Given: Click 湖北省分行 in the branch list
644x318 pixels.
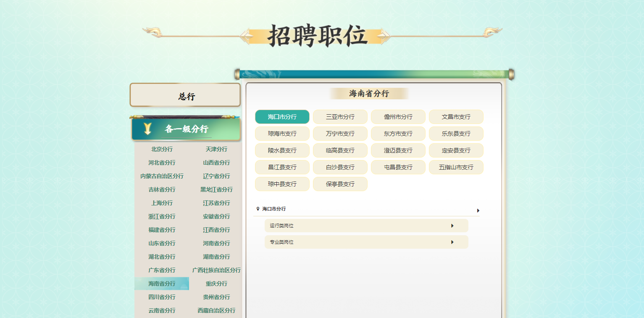Looking at the screenshot, I should tap(162, 257).
